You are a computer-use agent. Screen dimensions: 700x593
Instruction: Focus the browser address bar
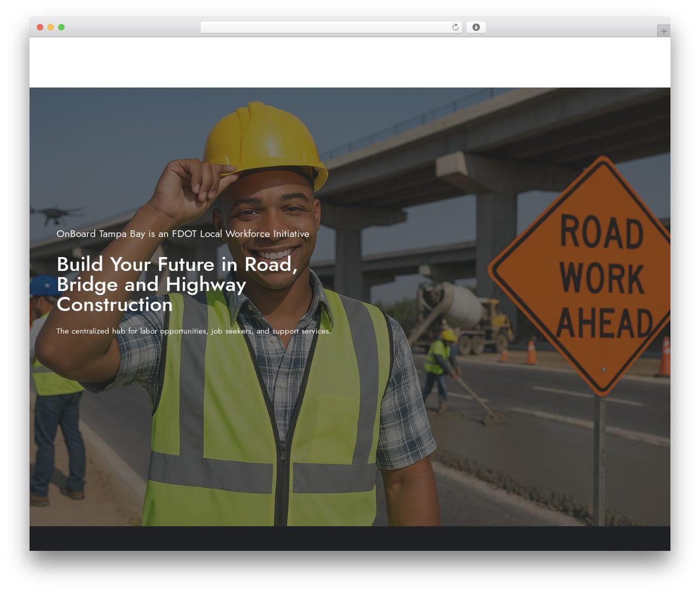coord(331,27)
